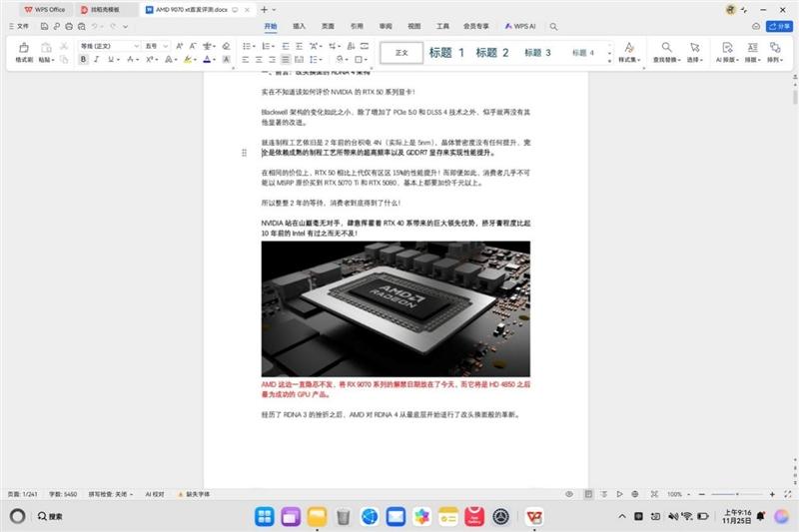The height and width of the screenshot is (532, 799).
Task: Click the Distributed alignment icon
Action: coord(299,59)
